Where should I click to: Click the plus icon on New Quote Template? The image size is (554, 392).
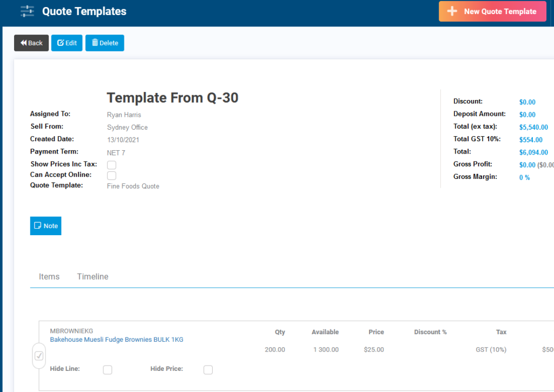pos(453,11)
